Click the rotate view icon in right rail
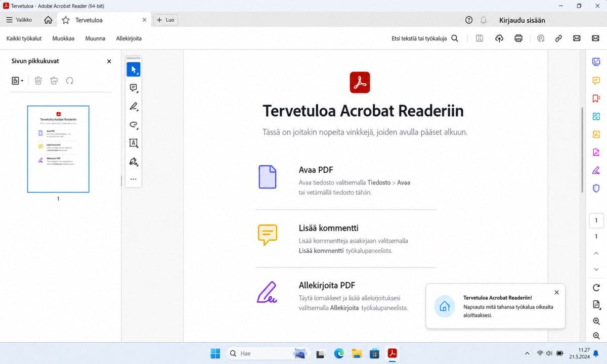Image resolution: width=607 pixels, height=364 pixels. tap(596, 288)
